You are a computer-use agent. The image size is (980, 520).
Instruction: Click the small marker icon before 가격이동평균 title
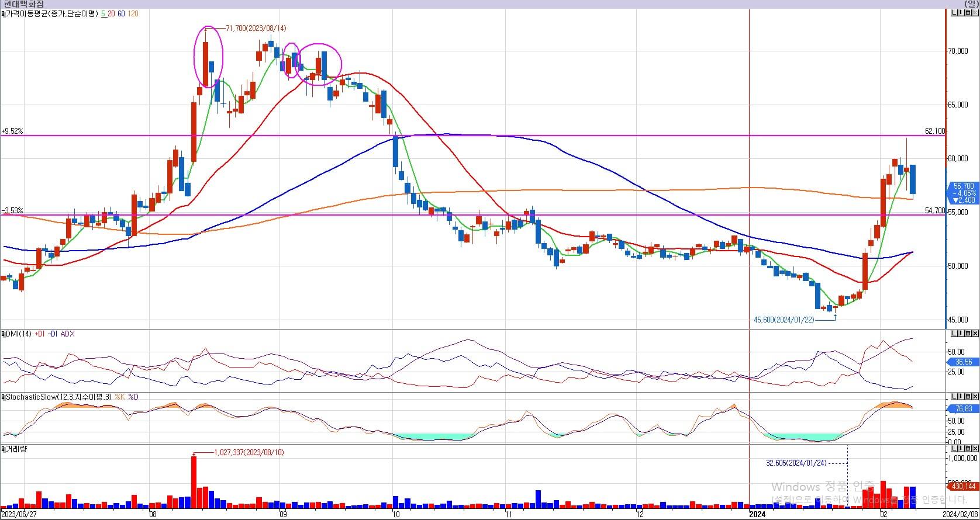(x=3, y=13)
